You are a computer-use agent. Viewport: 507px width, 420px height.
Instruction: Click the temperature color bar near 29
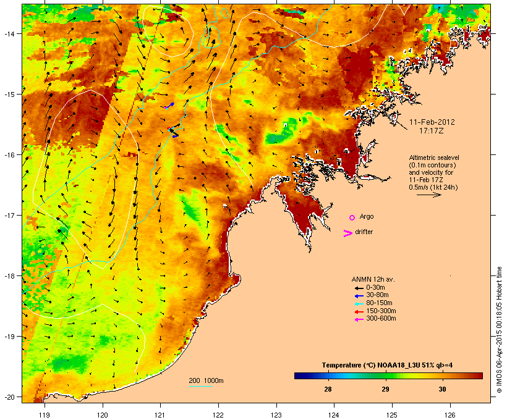pos(385,376)
